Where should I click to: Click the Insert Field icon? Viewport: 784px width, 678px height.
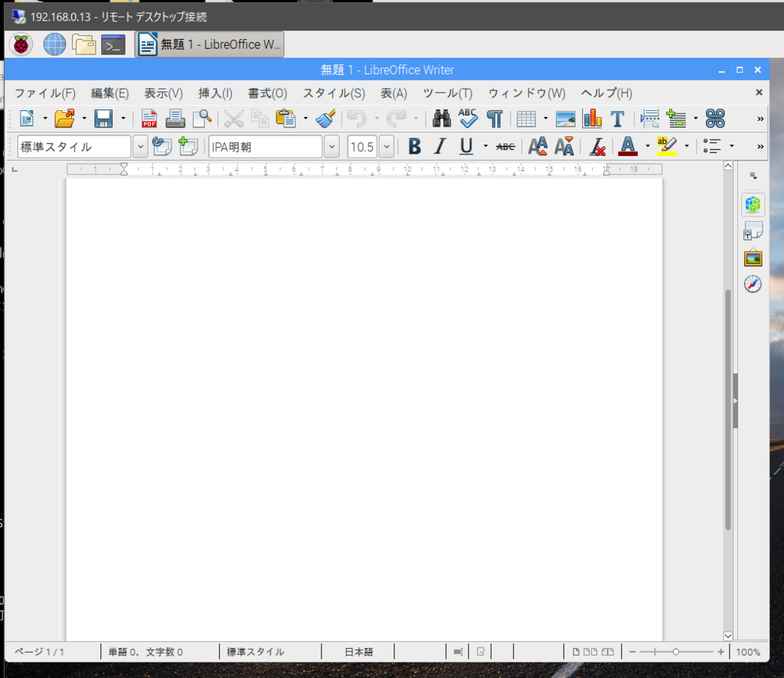point(676,119)
